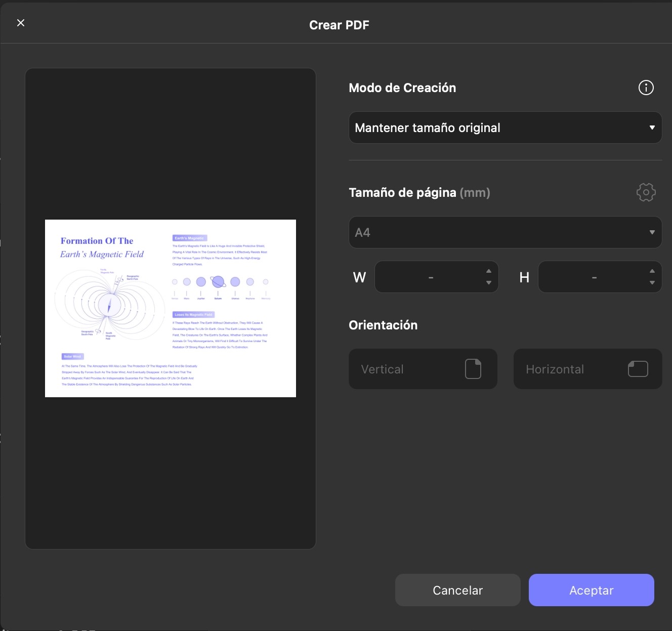
Task: Open page size settings gear icon
Action: click(646, 192)
